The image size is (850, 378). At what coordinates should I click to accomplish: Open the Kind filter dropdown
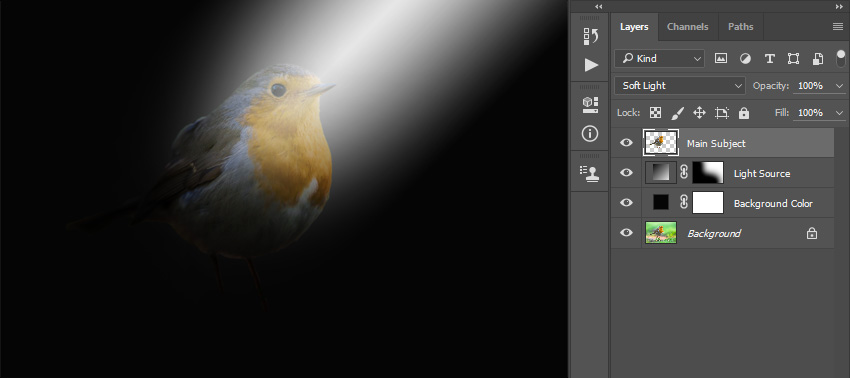coord(659,59)
